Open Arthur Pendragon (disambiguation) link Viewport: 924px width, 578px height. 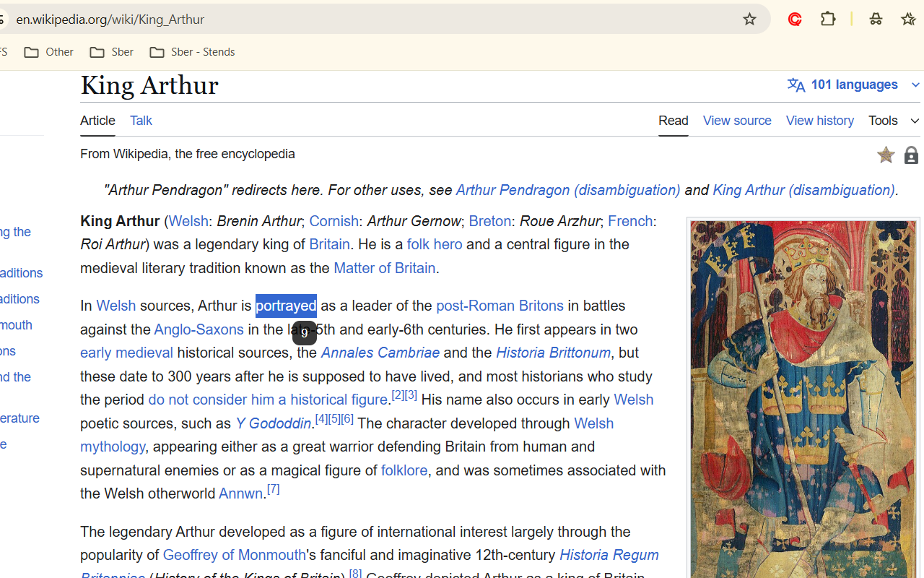(x=568, y=190)
